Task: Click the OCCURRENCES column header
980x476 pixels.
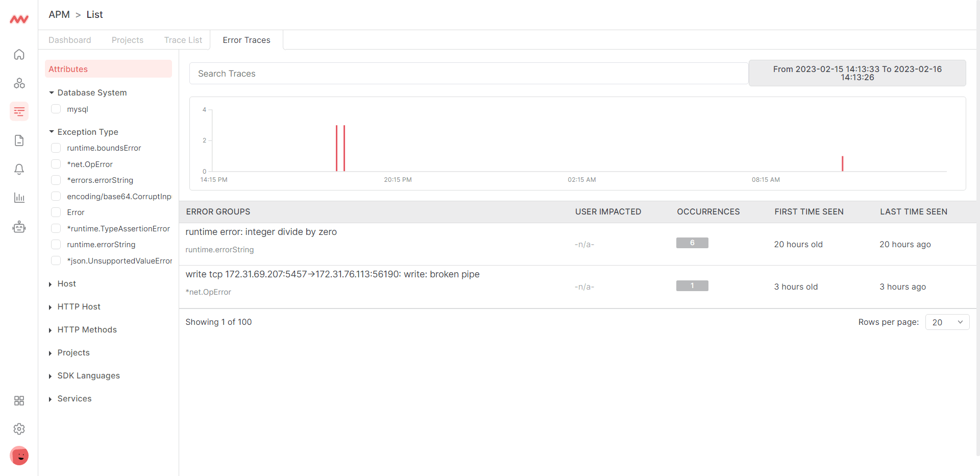Action: [x=708, y=212]
